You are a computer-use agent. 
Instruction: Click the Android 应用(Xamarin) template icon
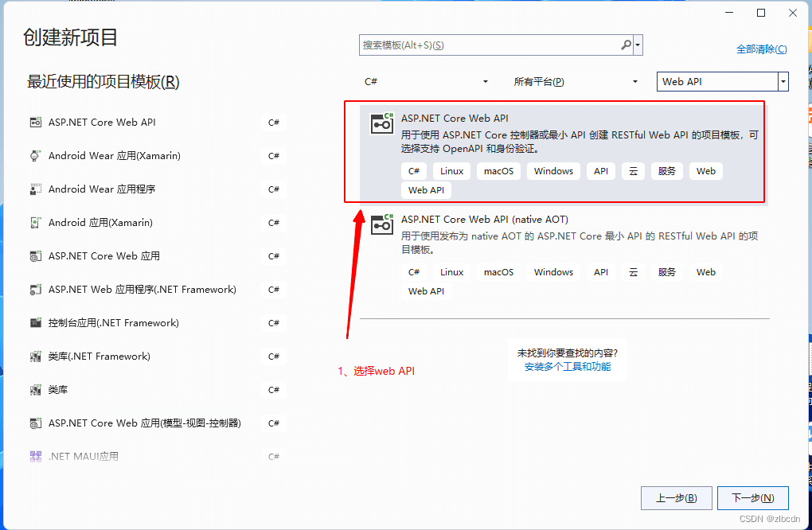tap(35, 223)
